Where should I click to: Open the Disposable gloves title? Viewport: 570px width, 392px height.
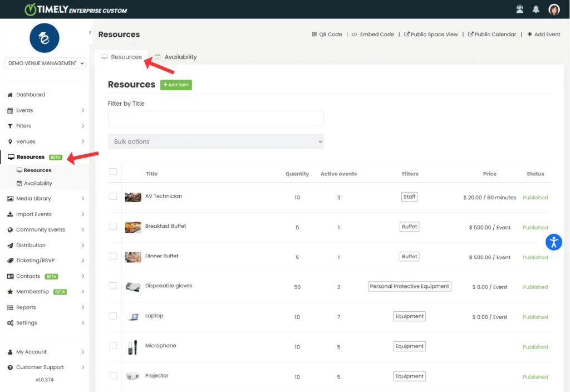[x=169, y=286]
